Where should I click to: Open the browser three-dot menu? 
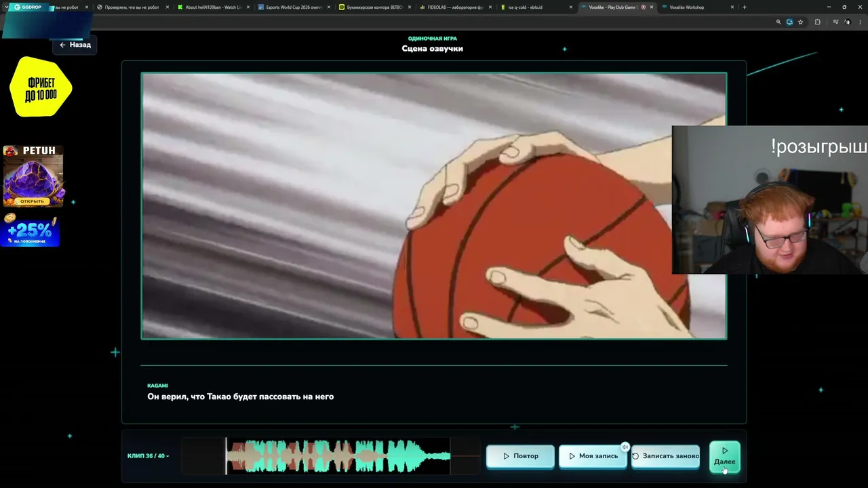point(859,22)
